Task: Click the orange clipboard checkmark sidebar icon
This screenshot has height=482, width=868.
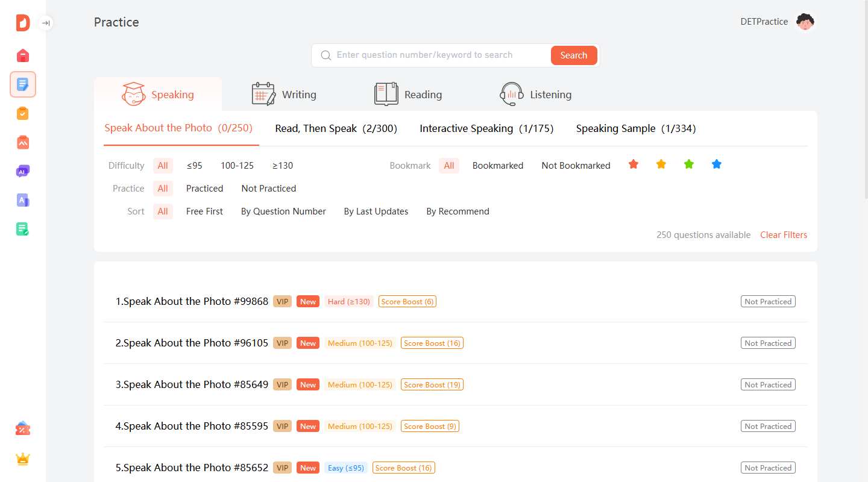Action: (23, 113)
